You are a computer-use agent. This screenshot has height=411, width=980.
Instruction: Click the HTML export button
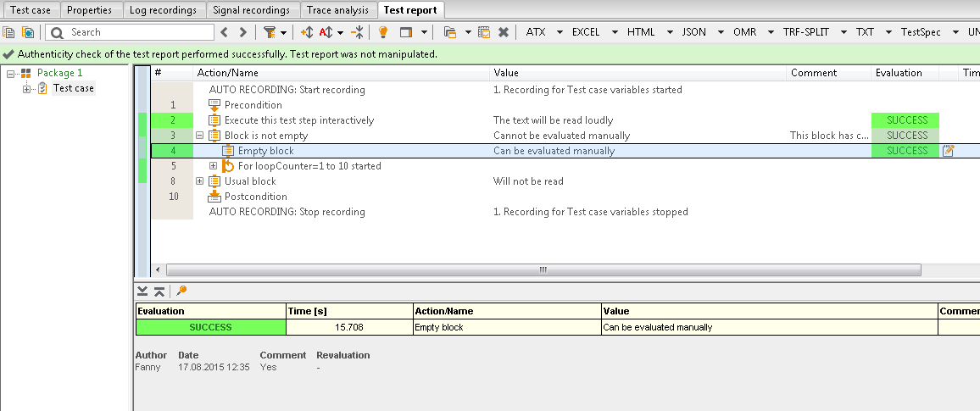(641, 32)
